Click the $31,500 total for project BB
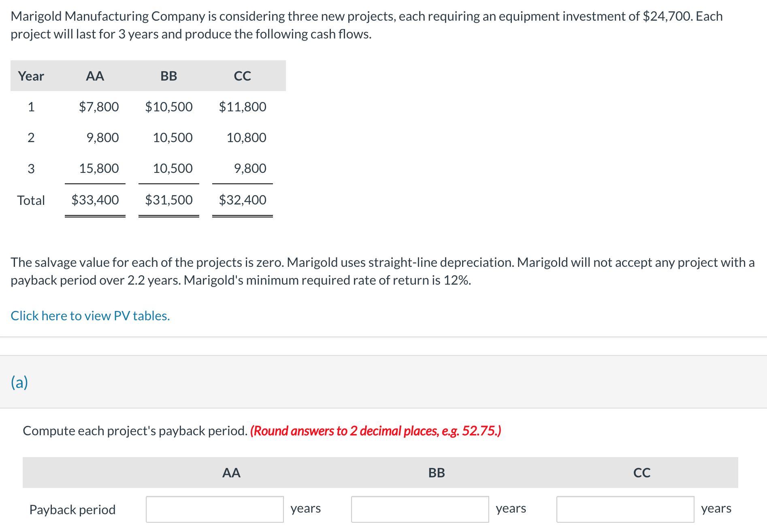Viewport: 767px width, 532px height. coord(168,199)
